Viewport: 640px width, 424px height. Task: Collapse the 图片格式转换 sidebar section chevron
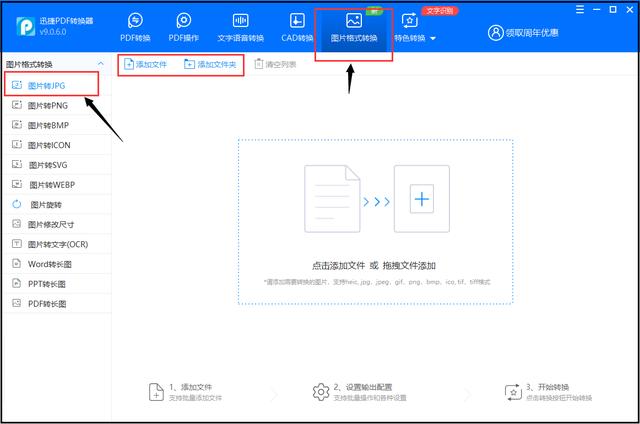point(100,64)
